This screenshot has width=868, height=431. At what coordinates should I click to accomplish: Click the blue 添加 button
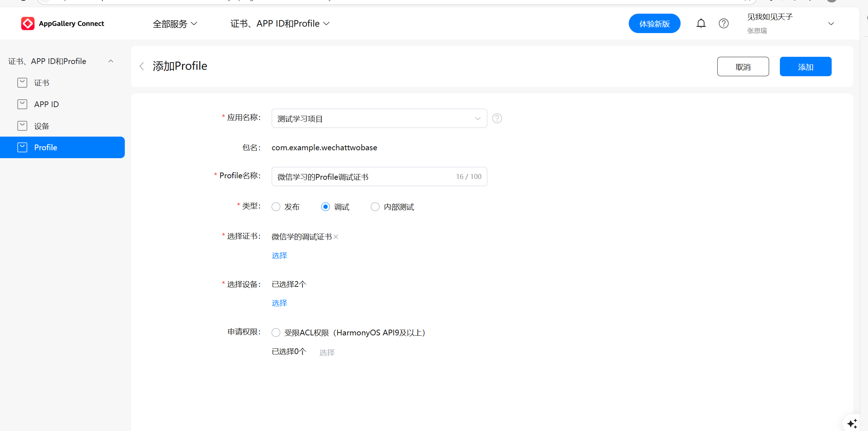(805, 67)
